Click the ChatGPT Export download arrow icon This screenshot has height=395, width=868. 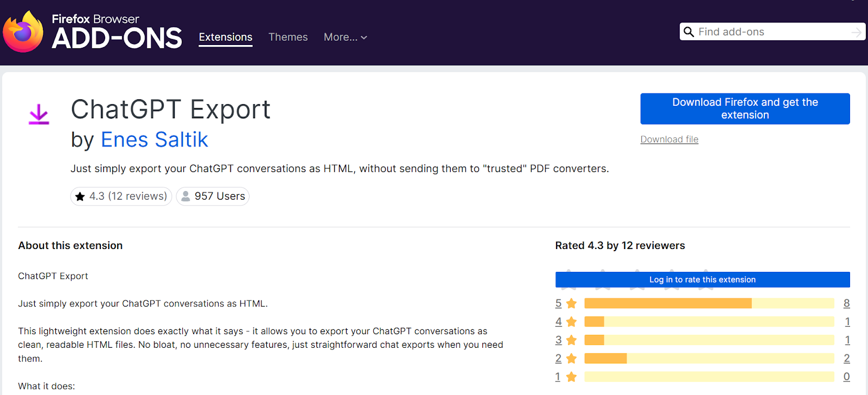[39, 114]
